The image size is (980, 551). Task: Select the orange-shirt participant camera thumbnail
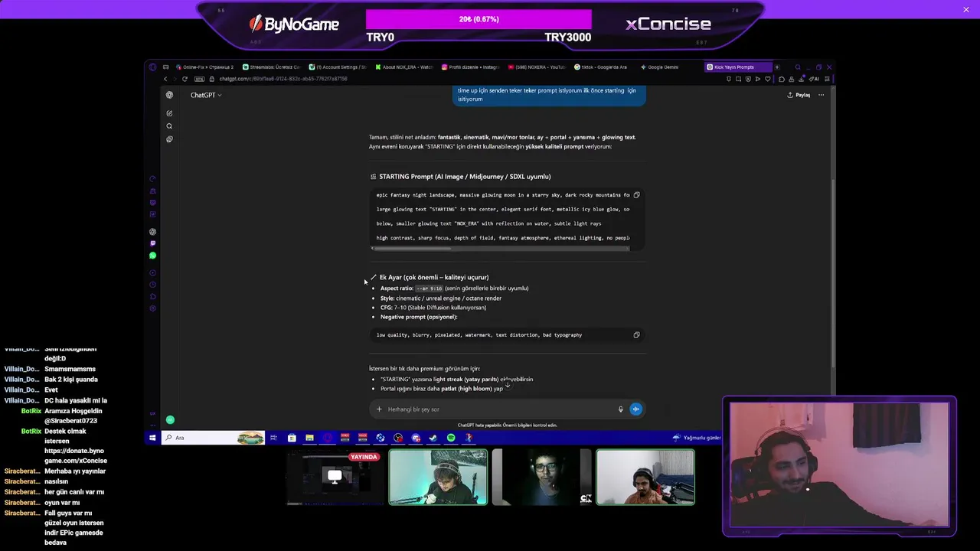645,478
